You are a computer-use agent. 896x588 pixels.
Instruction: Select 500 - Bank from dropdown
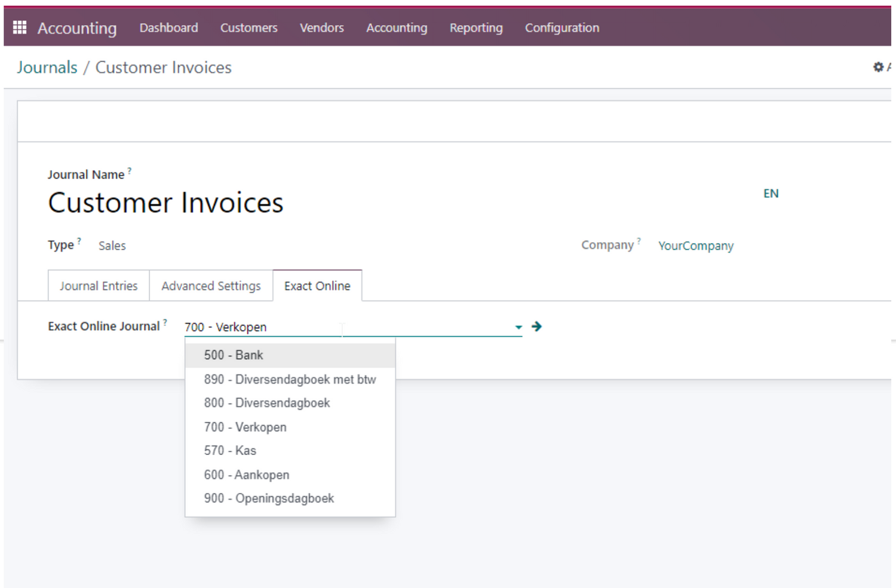click(234, 355)
